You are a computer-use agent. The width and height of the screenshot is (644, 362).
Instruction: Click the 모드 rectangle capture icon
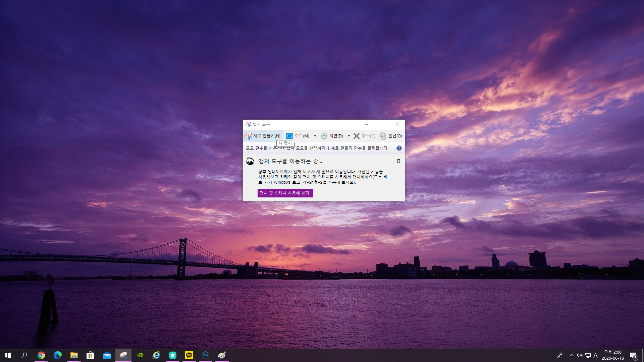[289, 136]
